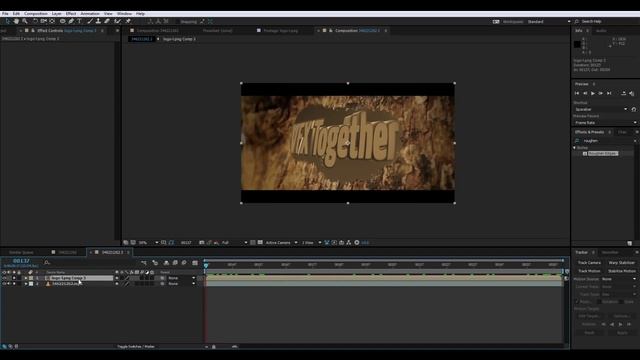This screenshot has height=360, width=640.
Task: Open the Layer menu
Action: tap(56, 13)
